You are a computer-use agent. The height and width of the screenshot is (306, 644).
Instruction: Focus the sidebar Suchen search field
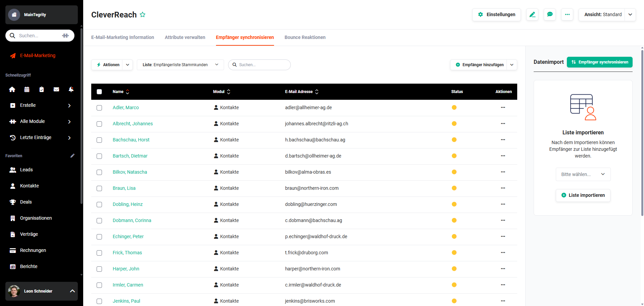40,36
